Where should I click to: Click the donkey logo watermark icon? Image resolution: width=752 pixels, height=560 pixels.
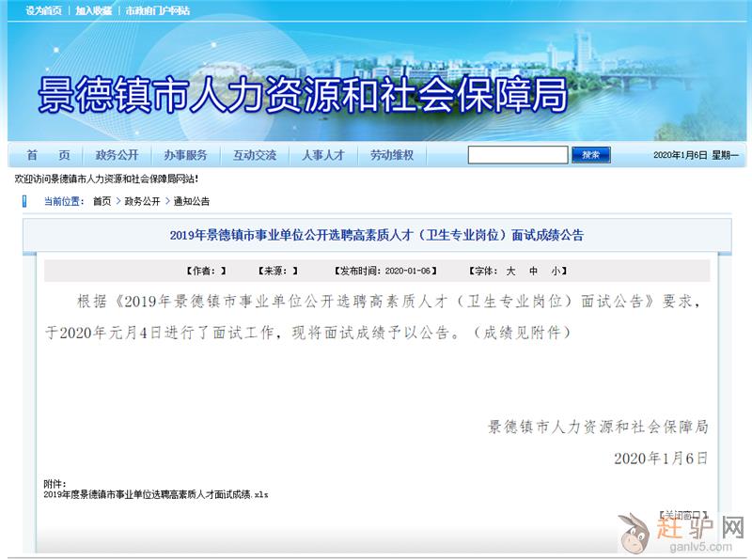click(635, 533)
